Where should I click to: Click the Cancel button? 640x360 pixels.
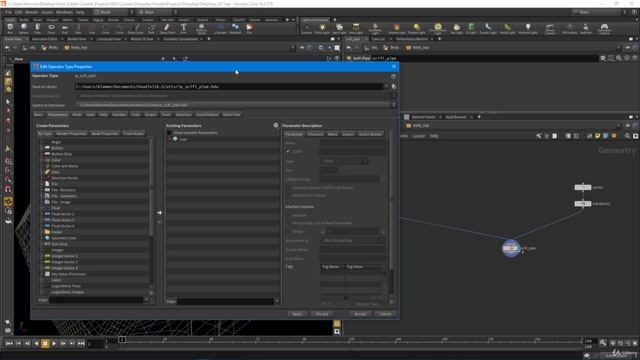click(x=385, y=314)
